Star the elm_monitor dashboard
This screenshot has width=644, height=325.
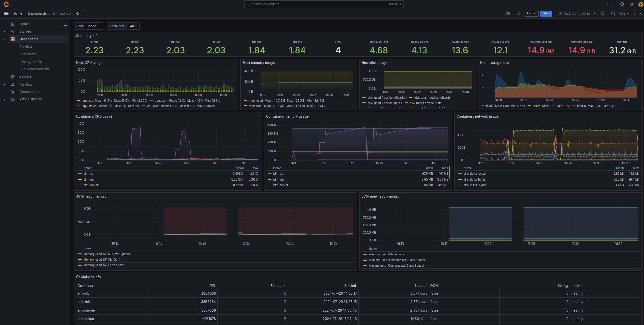[x=78, y=14]
